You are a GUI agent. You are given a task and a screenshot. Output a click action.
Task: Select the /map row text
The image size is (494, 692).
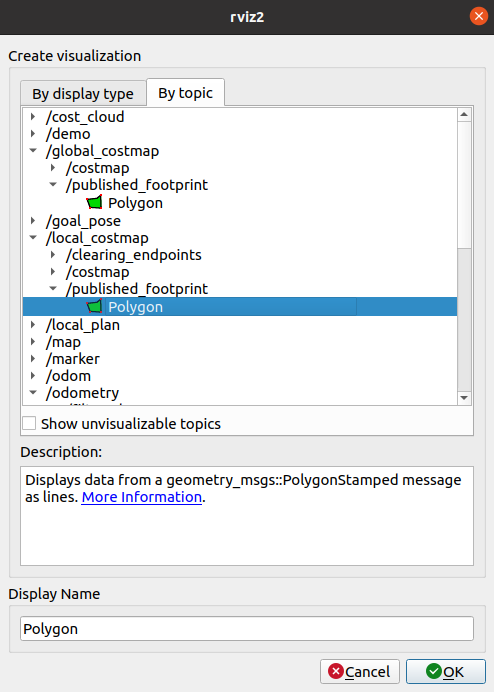pyautogui.click(x=63, y=342)
